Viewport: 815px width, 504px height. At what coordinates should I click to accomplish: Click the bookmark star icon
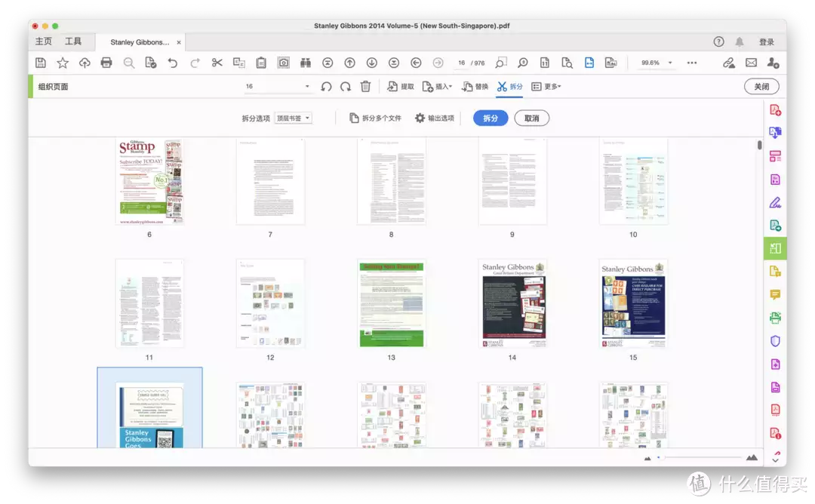coord(63,63)
